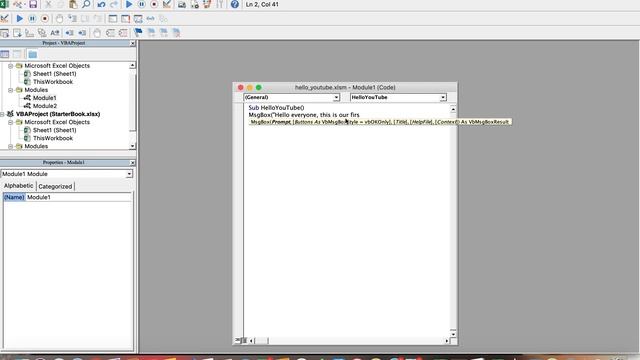The height and width of the screenshot is (360, 640).
Task: Open the (General) object dropdown
Action: pos(336,98)
